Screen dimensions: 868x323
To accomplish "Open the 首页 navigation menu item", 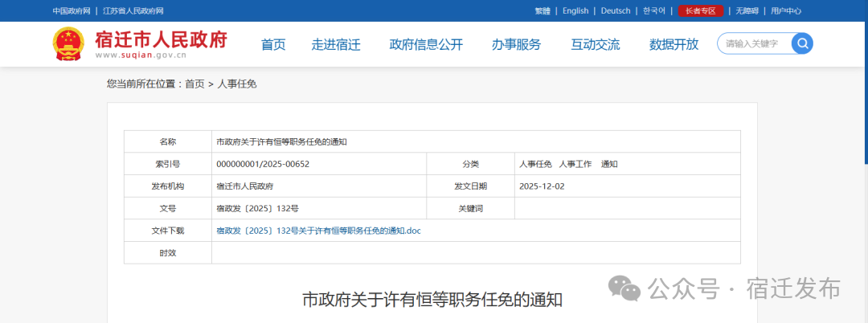I will (273, 45).
